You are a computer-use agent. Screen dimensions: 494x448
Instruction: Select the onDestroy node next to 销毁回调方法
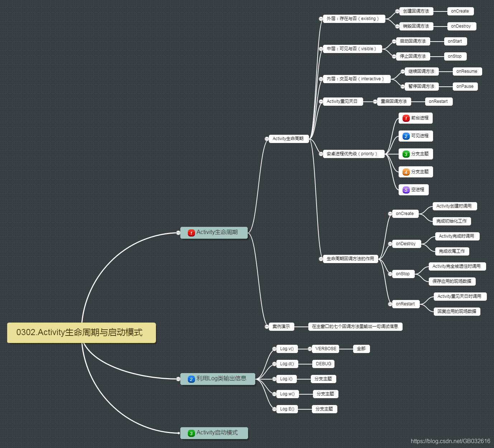click(x=461, y=26)
